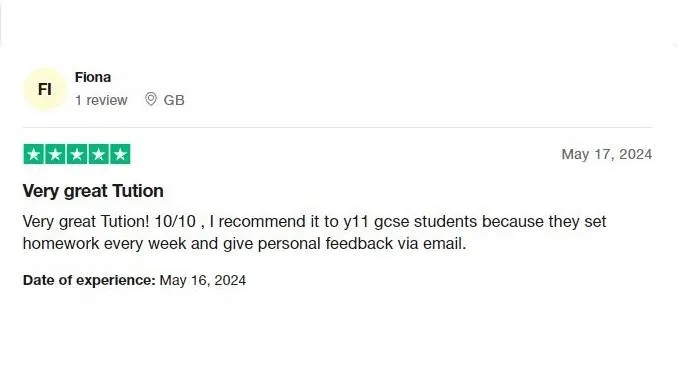
Task: Open the 'Very great Tution' review title
Action: pyautogui.click(x=93, y=191)
